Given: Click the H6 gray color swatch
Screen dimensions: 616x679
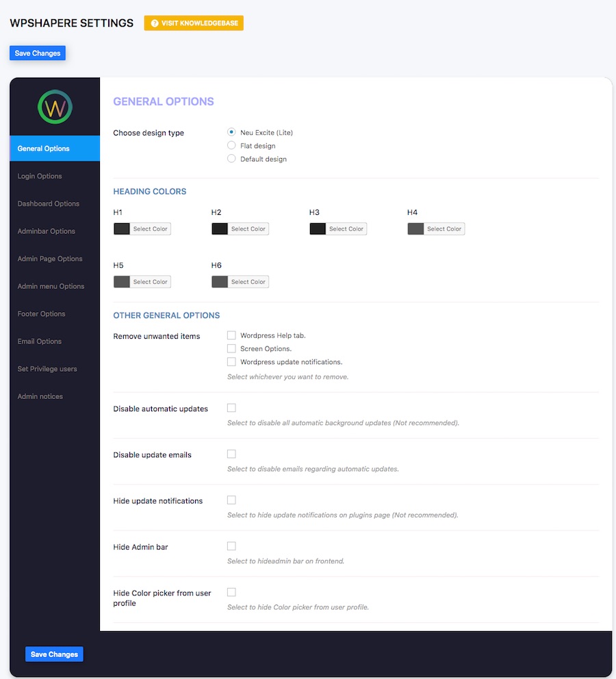Looking at the screenshot, I should click(x=220, y=282).
